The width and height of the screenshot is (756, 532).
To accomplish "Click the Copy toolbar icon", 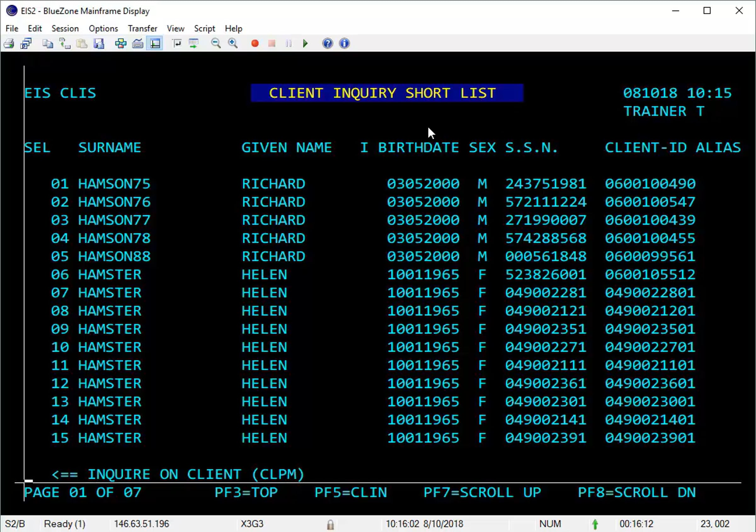I will [48, 43].
